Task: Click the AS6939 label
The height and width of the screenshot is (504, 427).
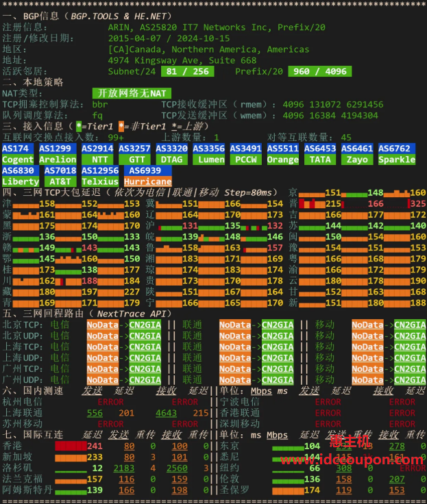Action: click(148, 171)
